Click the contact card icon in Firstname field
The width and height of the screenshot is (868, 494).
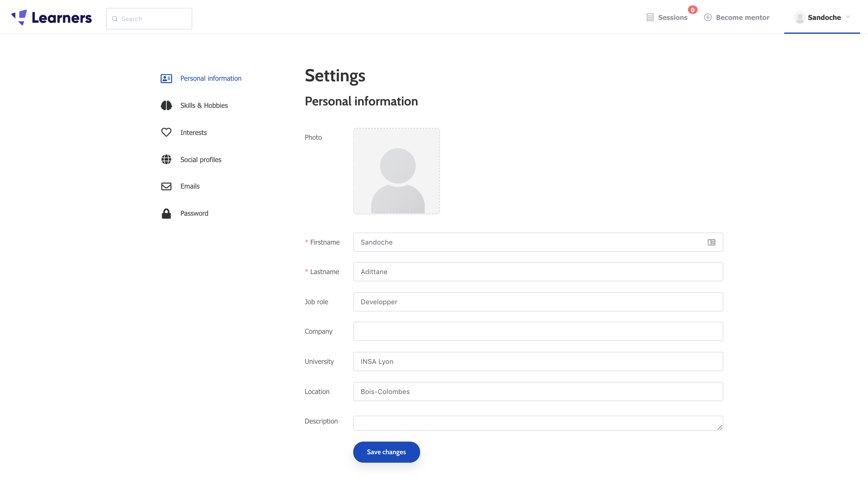tap(711, 242)
